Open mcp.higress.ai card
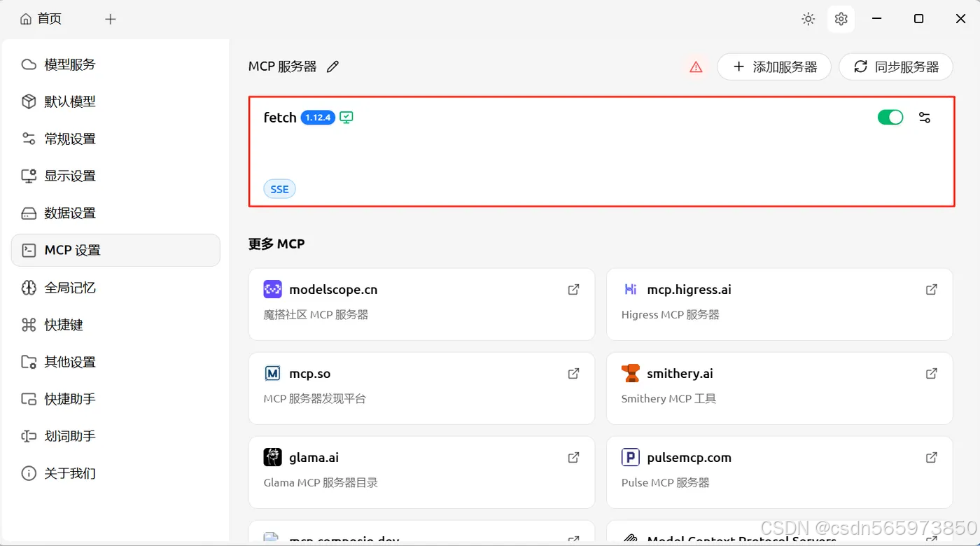 pyautogui.click(x=779, y=304)
